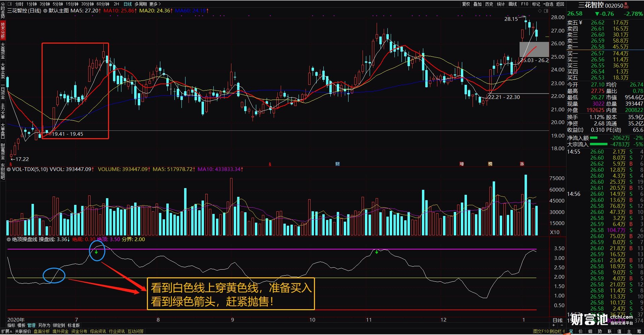Open the 互动问答 tab
644x335 pixels.
pos(136,331)
